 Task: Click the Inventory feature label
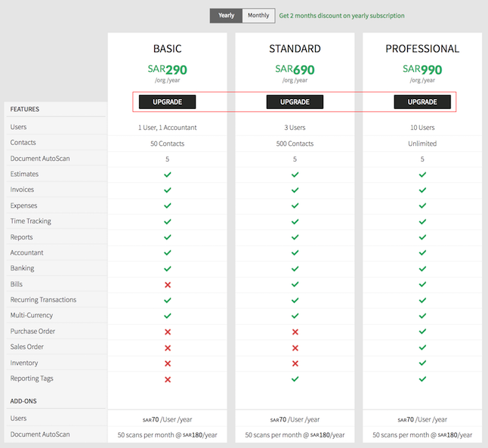[24, 363]
